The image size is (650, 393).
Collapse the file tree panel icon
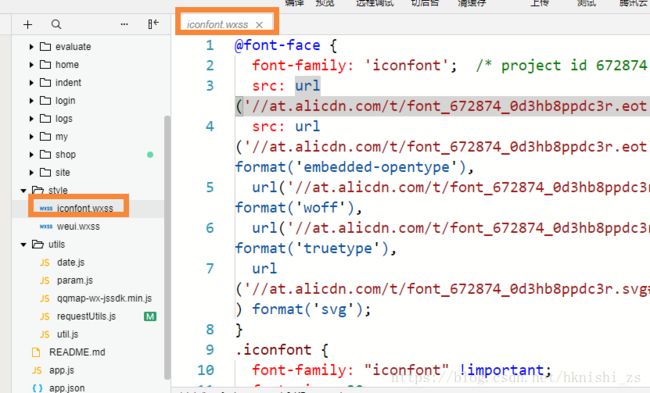pos(153,24)
